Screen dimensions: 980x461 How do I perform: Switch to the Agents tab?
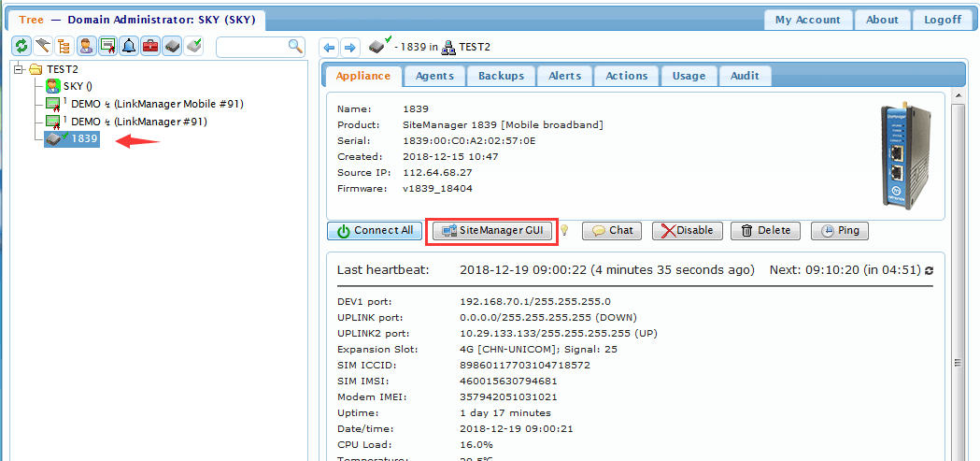pos(434,76)
